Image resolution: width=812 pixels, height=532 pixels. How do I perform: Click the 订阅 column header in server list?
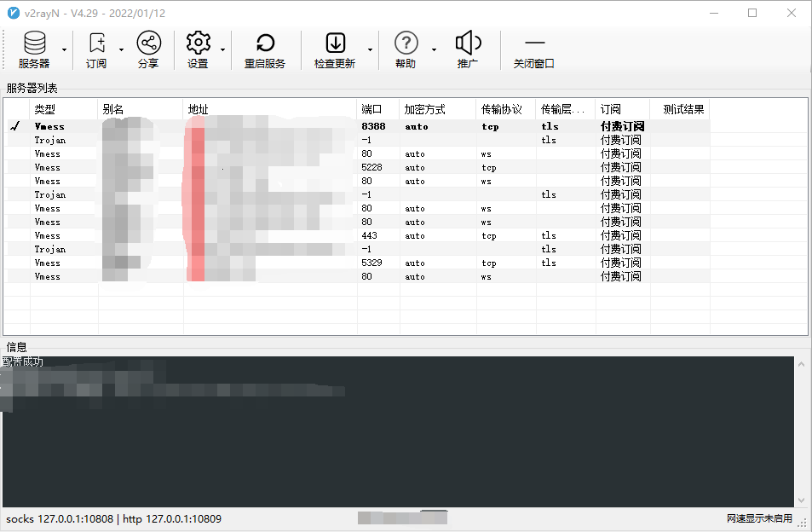[623, 109]
